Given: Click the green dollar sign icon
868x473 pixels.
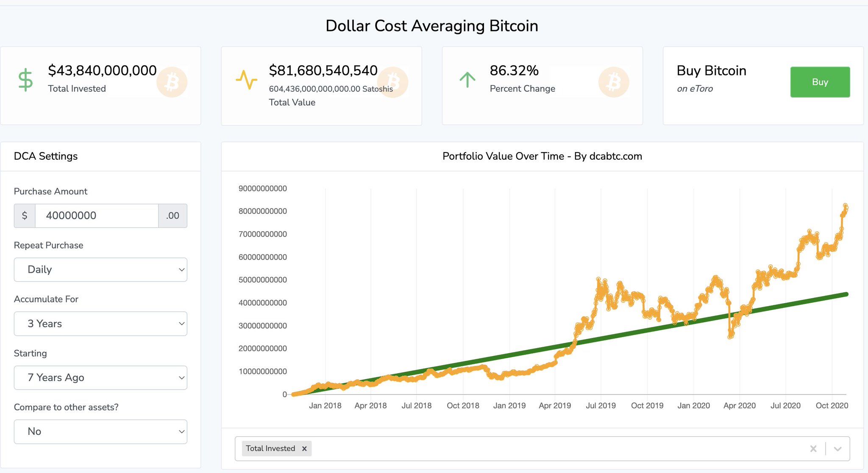Looking at the screenshot, I should click(x=25, y=80).
